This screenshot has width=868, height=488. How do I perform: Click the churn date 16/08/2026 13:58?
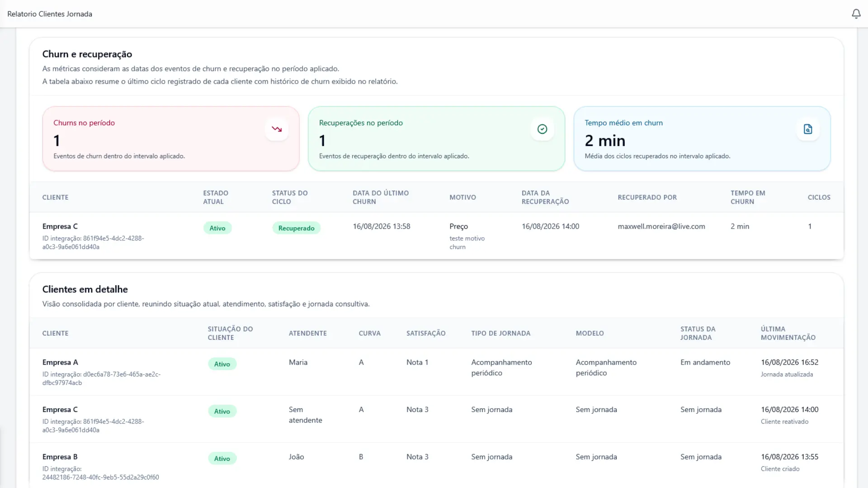coord(381,226)
